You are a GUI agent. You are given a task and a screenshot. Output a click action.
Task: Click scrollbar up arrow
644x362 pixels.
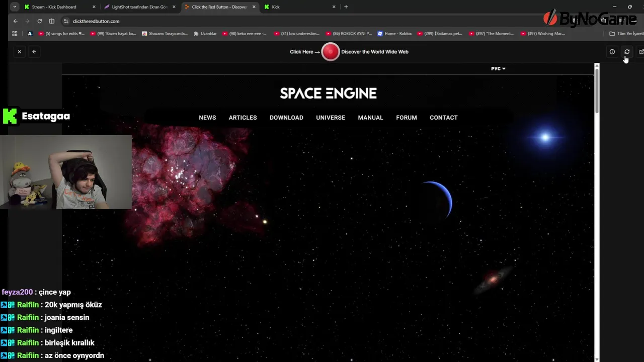coord(597,65)
